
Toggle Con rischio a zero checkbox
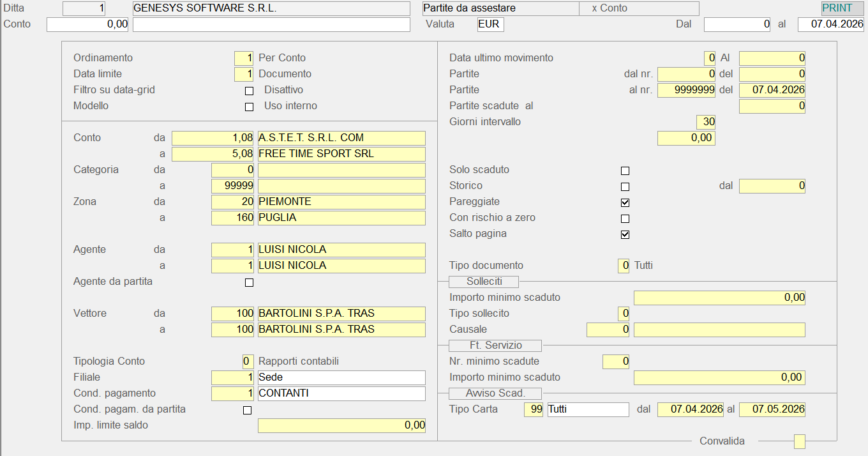[625, 218]
